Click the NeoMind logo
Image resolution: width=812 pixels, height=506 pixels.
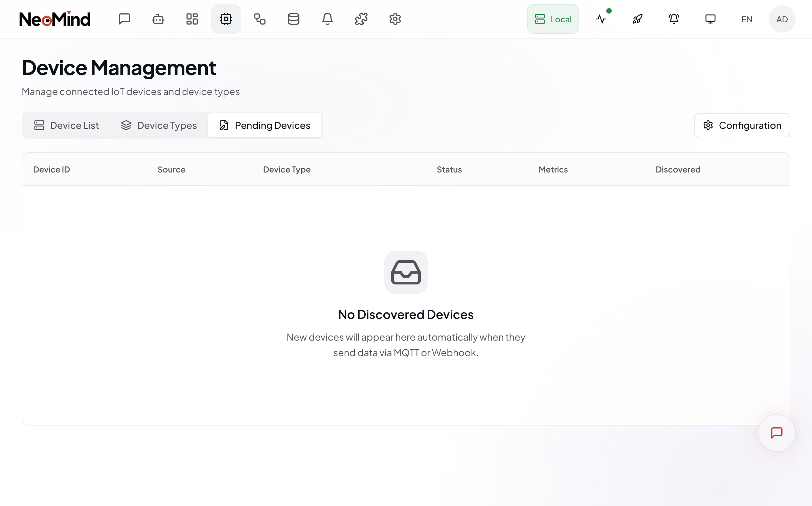[55, 19]
